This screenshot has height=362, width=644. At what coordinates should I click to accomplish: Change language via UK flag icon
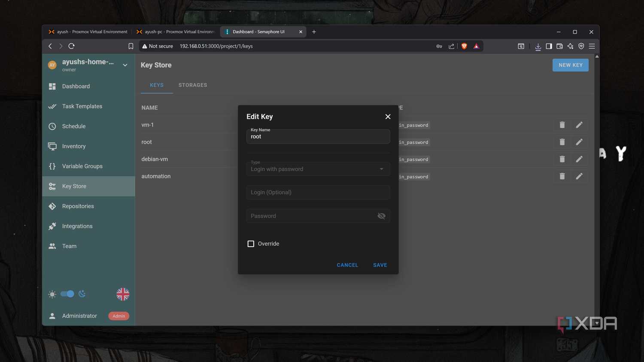point(123,294)
